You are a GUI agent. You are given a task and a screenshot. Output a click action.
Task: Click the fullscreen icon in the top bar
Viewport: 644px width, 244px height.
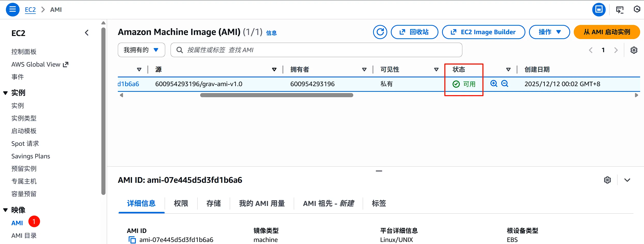pos(599,9)
